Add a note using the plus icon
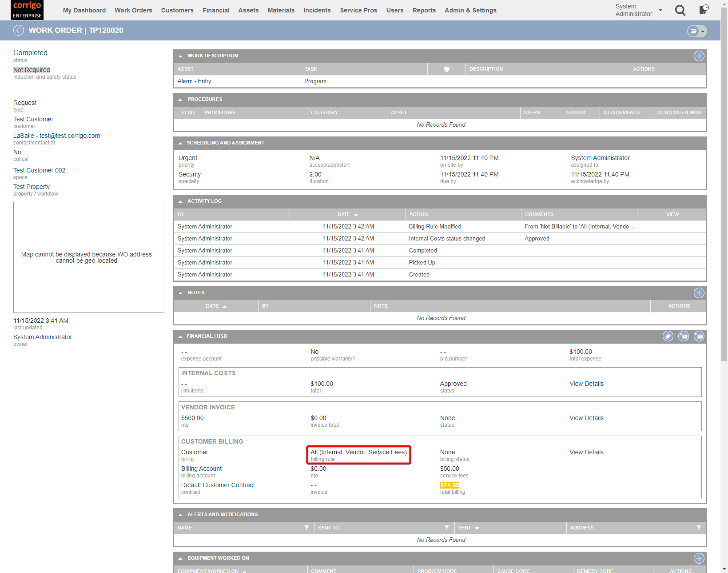The image size is (728, 573). click(x=699, y=293)
